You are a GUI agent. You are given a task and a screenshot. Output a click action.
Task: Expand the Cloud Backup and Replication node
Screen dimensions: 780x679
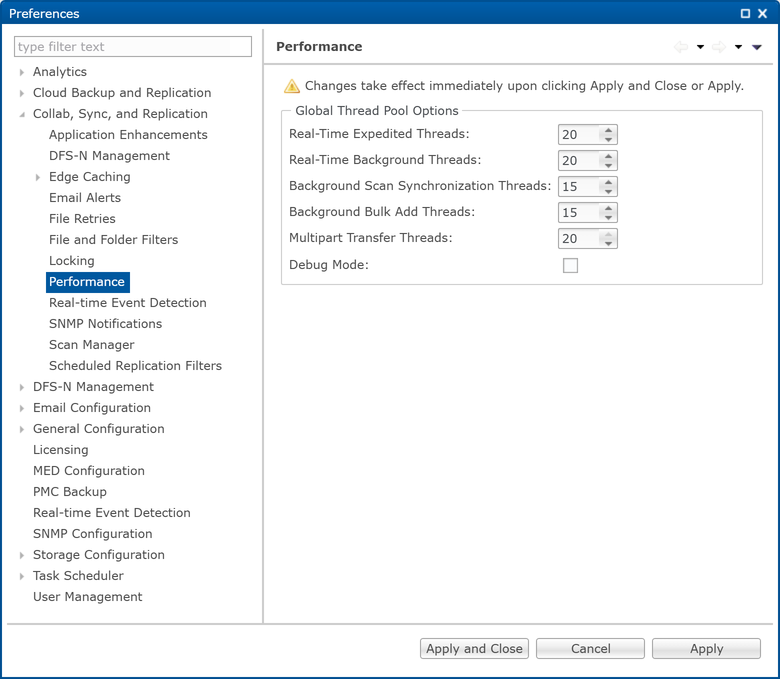point(22,93)
